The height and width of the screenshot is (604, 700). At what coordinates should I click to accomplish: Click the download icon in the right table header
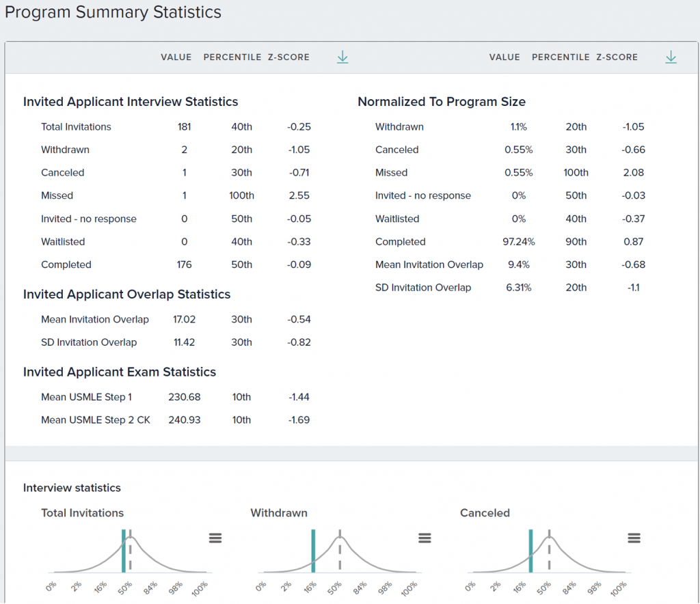click(x=671, y=57)
